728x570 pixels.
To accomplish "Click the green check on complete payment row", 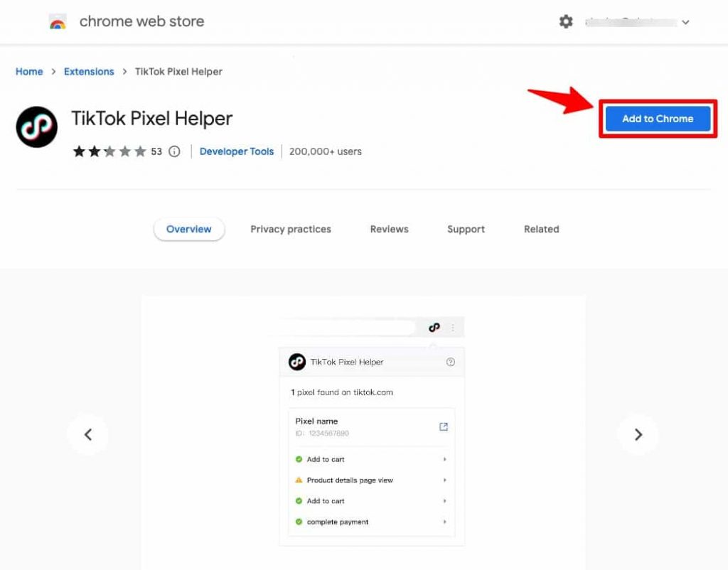I will 299,522.
